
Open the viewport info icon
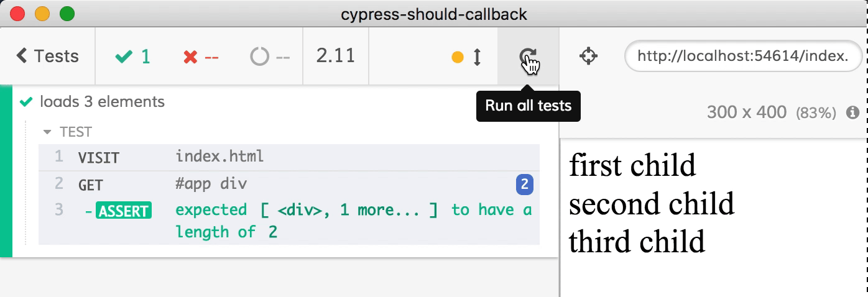852,112
